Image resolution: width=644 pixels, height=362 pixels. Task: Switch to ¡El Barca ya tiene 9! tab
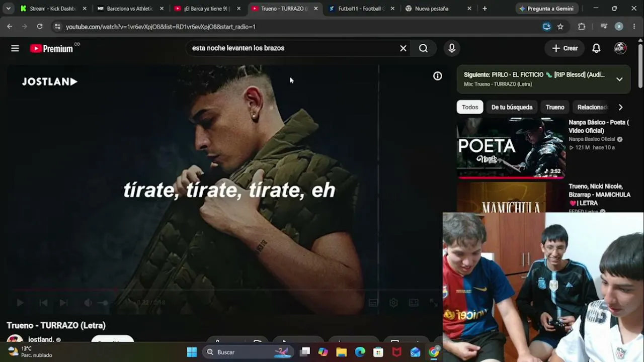coord(207,9)
